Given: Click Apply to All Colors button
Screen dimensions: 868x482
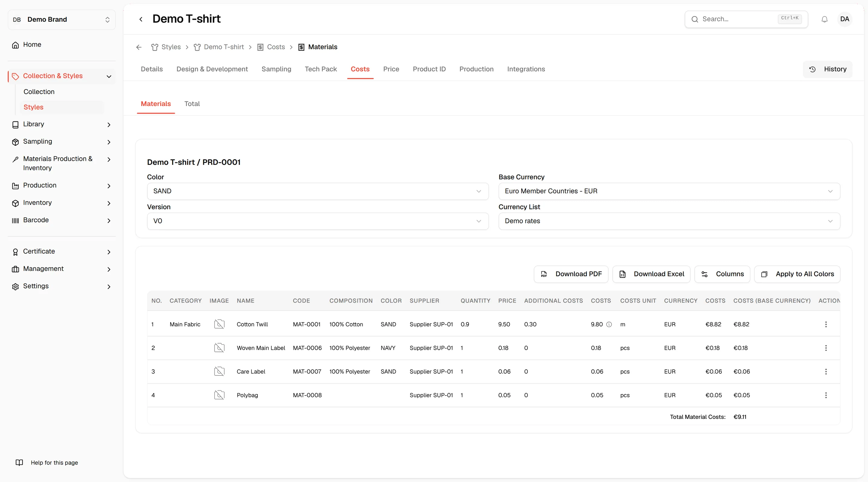Looking at the screenshot, I should tap(797, 274).
